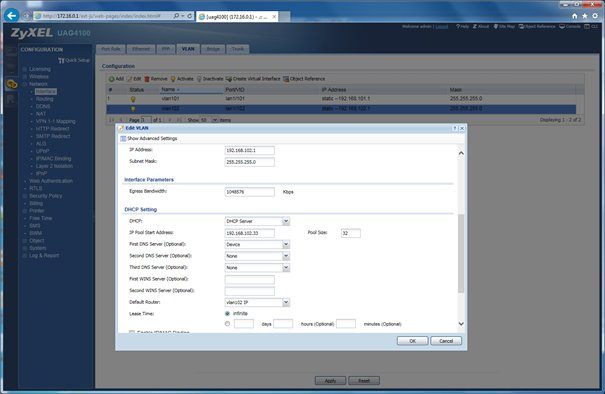The image size is (605, 394).
Task: Click Show Advanced Settings icon
Action: tap(123, 139)
